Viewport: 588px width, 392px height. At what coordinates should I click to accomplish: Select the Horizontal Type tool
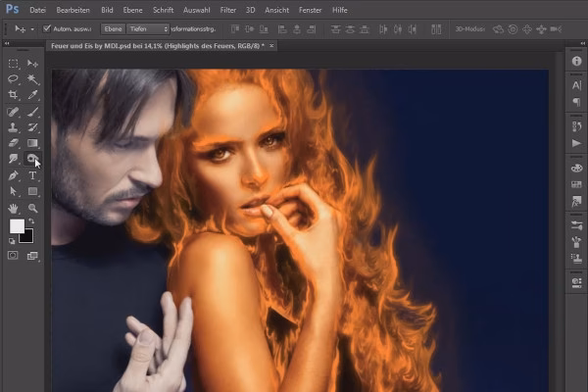32,175
